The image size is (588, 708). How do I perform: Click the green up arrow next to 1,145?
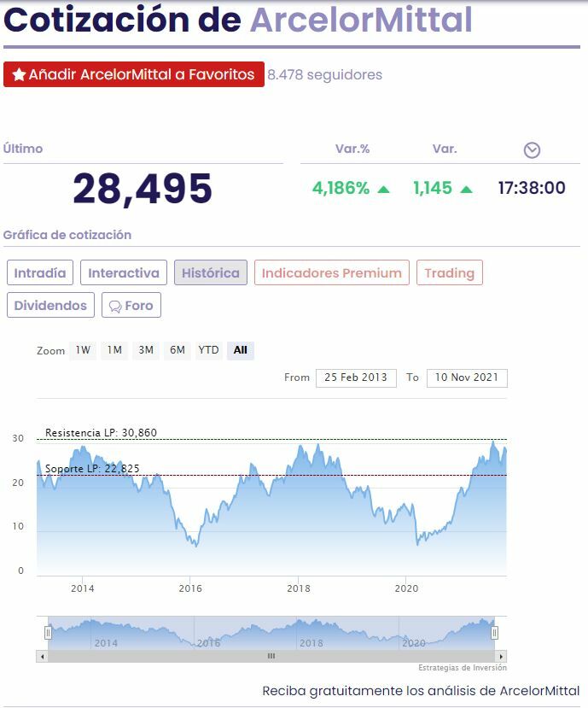click(466, 190)
